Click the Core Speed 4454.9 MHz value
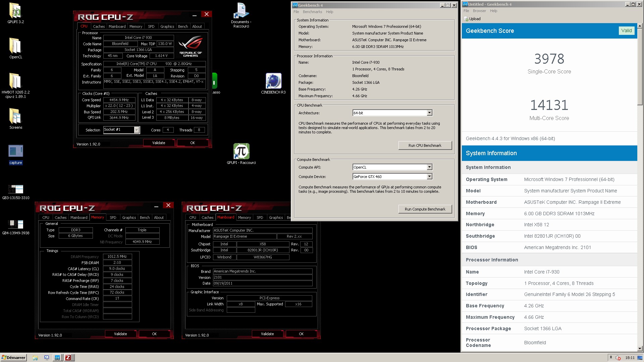 coord(119,100)
